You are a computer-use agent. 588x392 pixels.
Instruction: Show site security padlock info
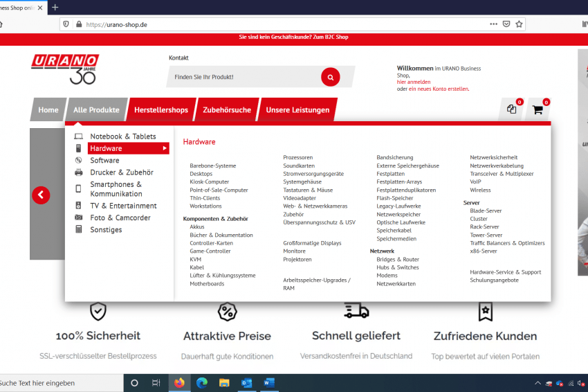point(79,24)
